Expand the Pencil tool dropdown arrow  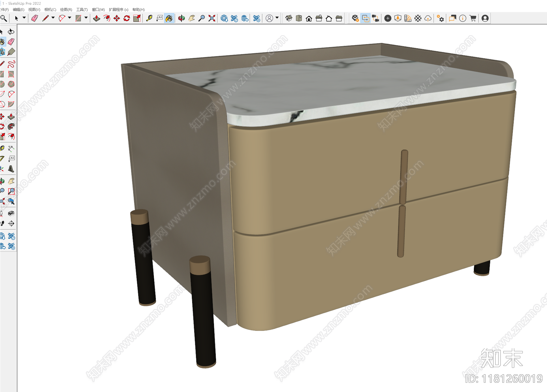[53, 18]
